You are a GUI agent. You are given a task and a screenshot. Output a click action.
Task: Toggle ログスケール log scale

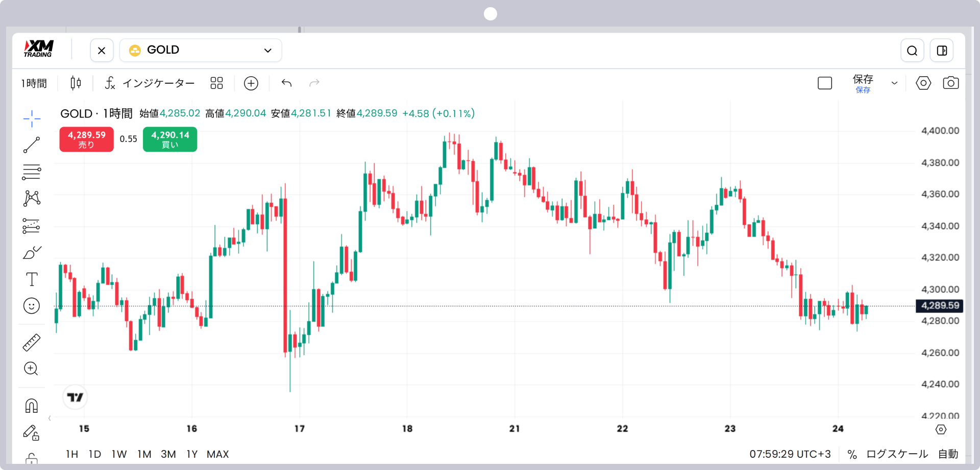point(897,454)
